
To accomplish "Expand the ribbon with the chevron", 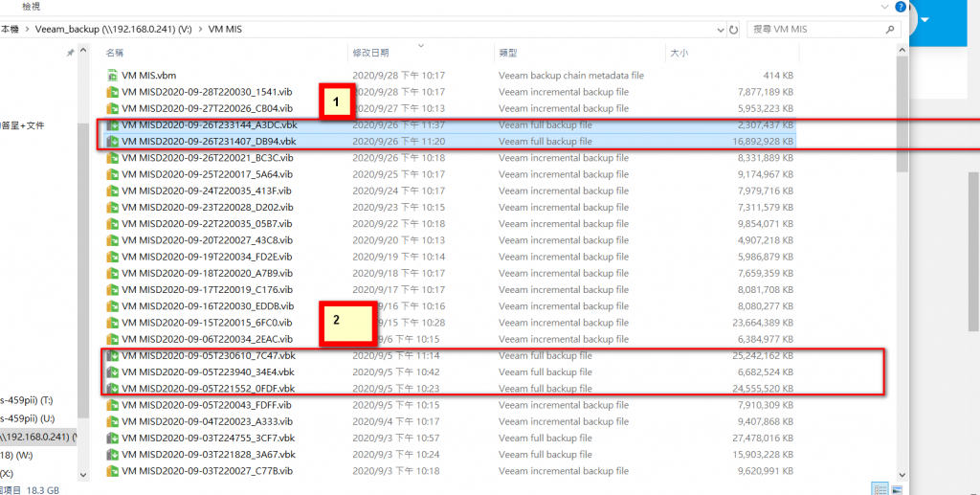I will [884, 7].
